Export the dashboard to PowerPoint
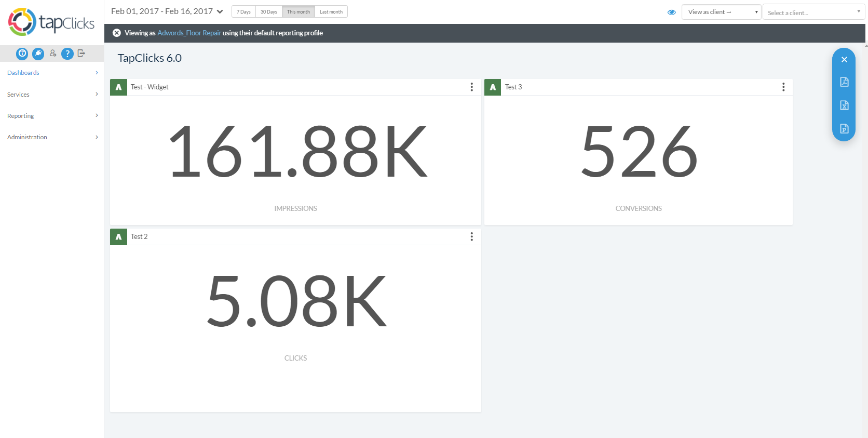 pos(844,128)
